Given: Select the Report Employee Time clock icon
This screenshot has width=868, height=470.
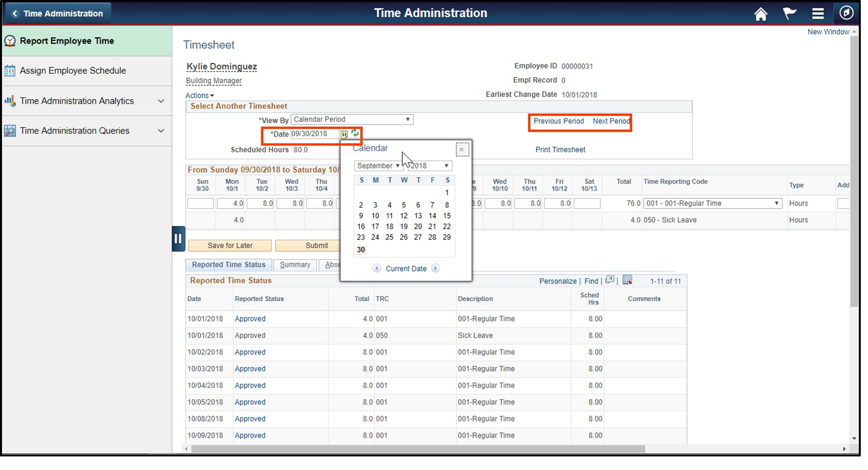Looking at the screenshot, I should [x=10, y=40].
